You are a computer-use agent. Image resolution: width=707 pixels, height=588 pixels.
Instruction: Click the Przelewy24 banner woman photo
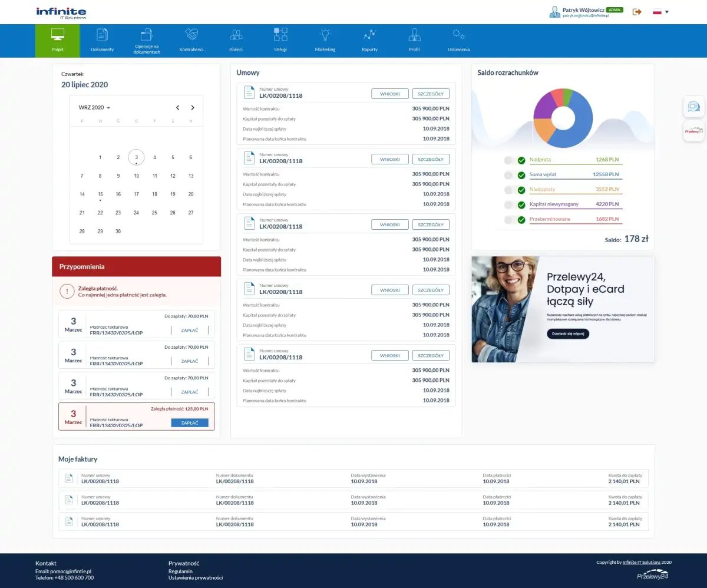(505, 309)
